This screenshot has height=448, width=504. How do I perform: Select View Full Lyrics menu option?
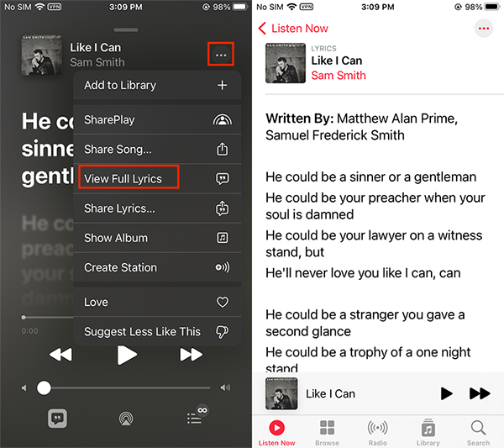129,178
